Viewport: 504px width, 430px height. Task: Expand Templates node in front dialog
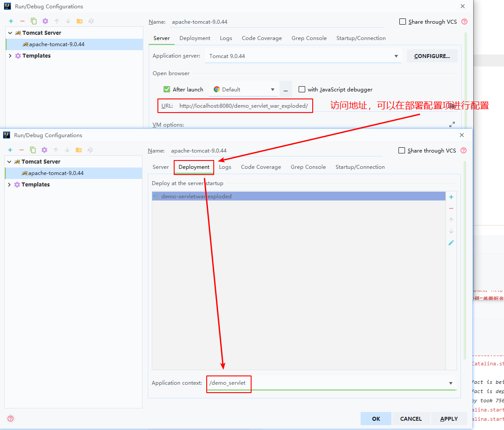[x=9, y=185]
